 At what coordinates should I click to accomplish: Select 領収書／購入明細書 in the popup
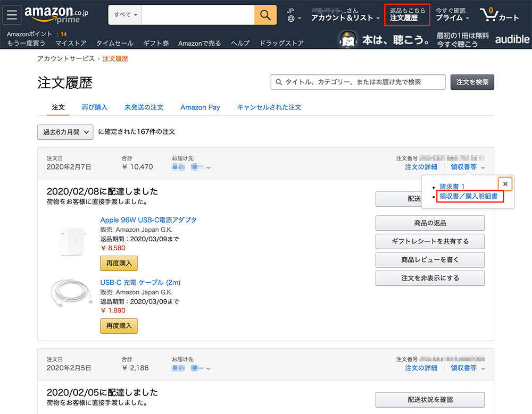468,196
